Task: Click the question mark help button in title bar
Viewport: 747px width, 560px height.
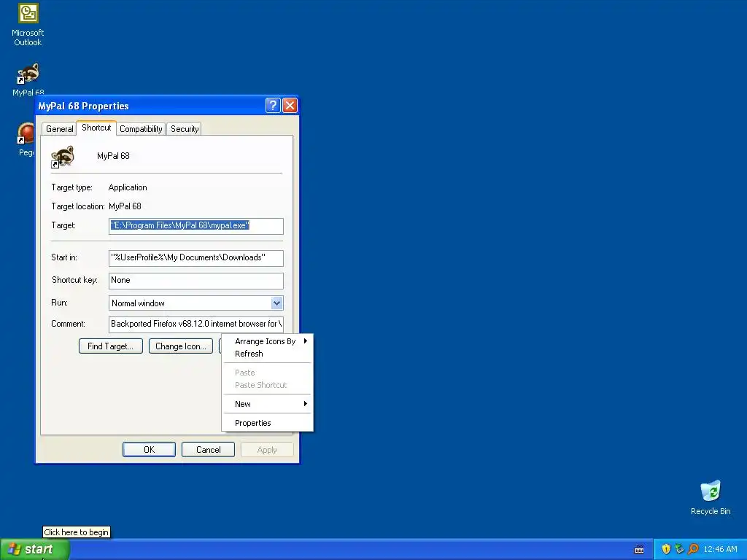Action: 273,105
